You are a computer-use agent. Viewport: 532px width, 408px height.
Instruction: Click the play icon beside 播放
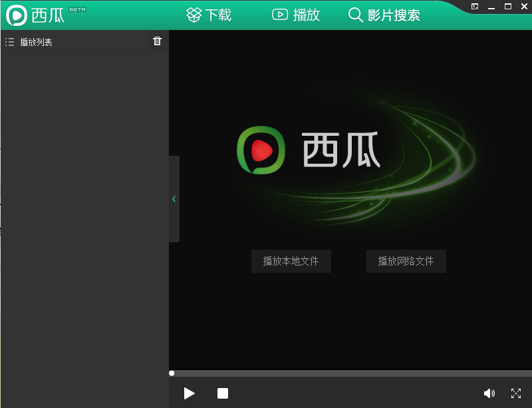click(x=281, y=15)
